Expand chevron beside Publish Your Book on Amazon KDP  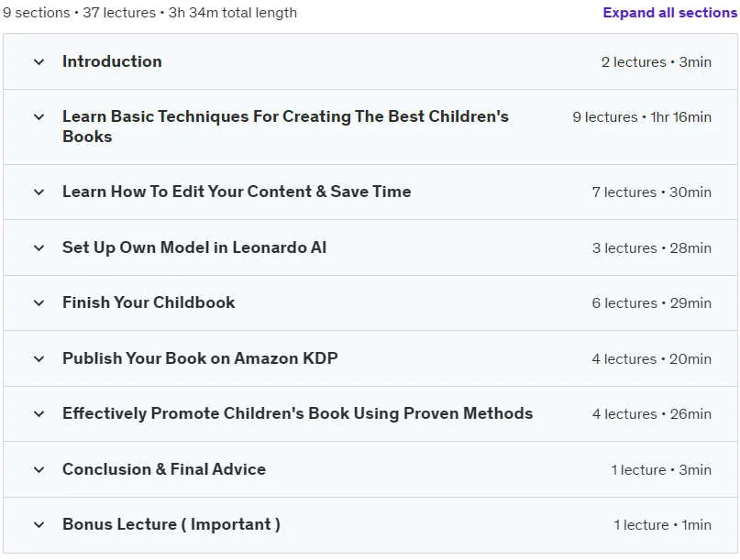39,358
